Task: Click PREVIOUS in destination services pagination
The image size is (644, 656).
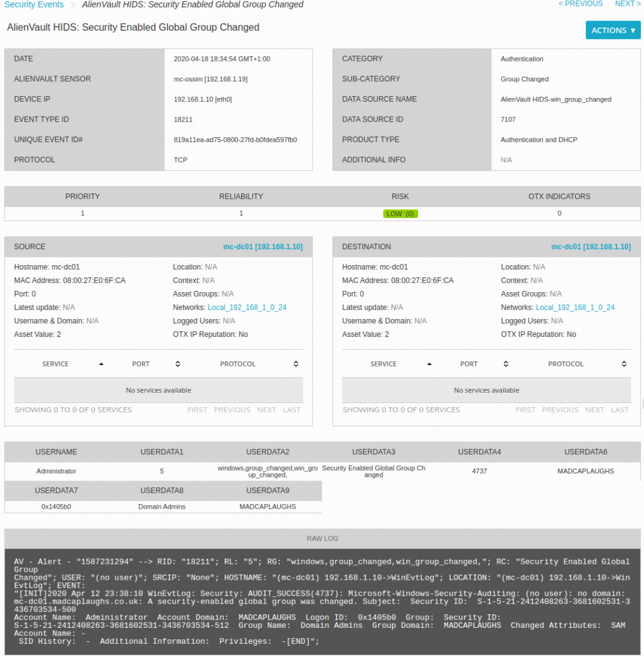Action: point(560,410)
